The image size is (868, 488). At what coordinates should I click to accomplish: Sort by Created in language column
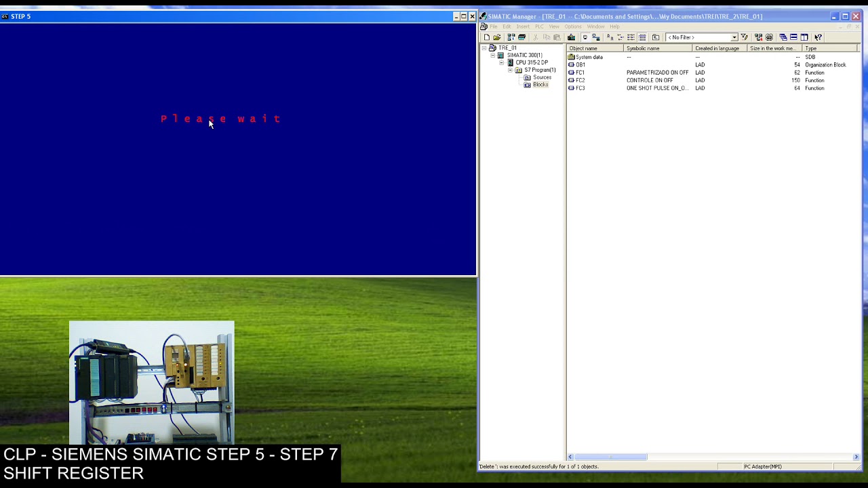(720, 49)
